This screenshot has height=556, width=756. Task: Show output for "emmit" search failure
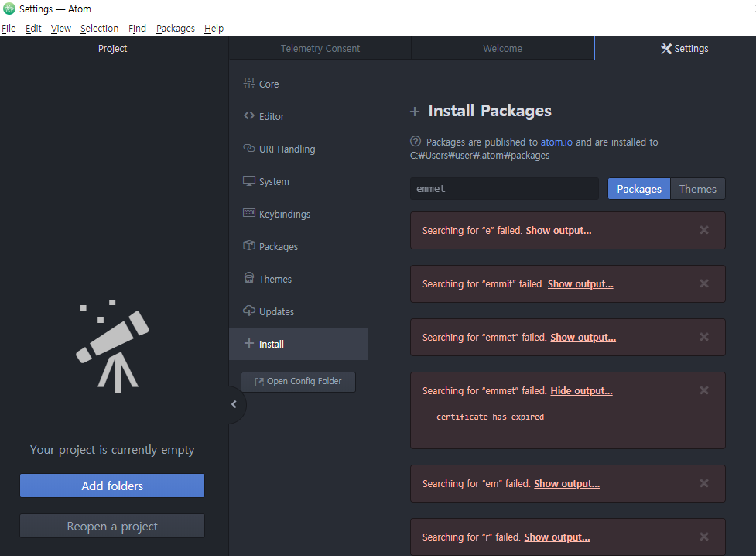[x=580, y=284]
